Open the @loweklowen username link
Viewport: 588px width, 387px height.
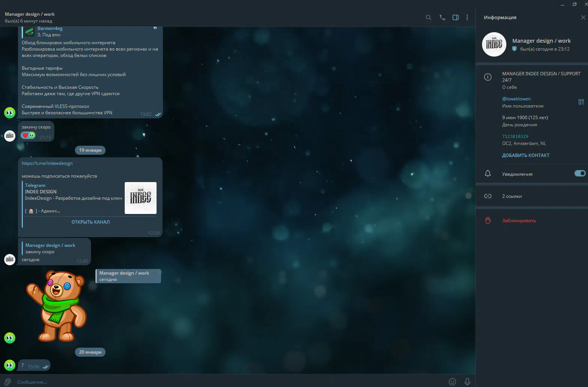516,99
